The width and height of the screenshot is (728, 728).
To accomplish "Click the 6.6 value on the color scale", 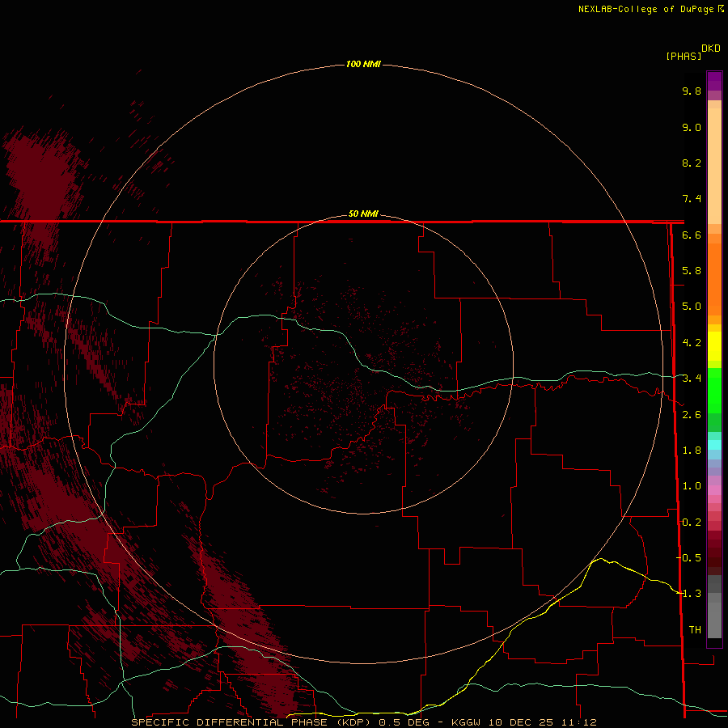I will tap(692, 235).
